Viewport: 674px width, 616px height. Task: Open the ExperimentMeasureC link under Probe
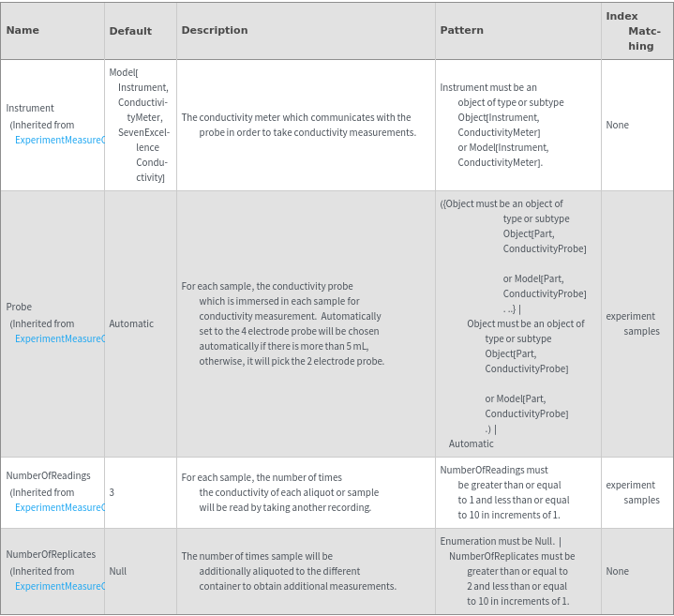60,338
